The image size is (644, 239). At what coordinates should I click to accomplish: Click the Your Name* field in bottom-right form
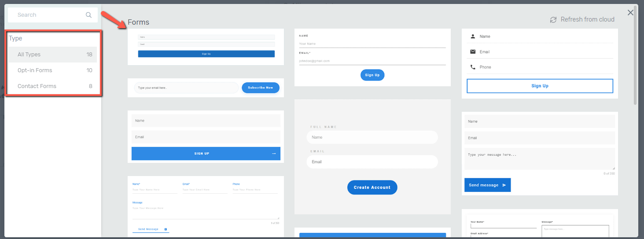pyautogui.click(x=504, y=225)
